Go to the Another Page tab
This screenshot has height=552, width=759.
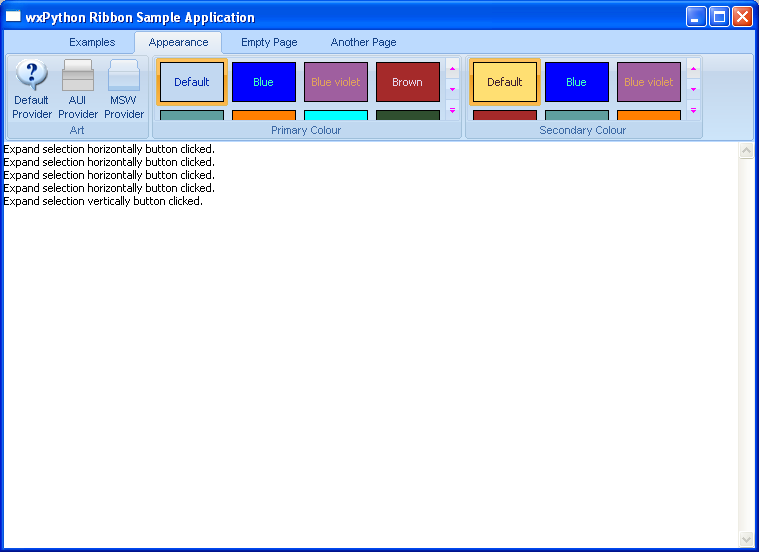click(363, 42)
